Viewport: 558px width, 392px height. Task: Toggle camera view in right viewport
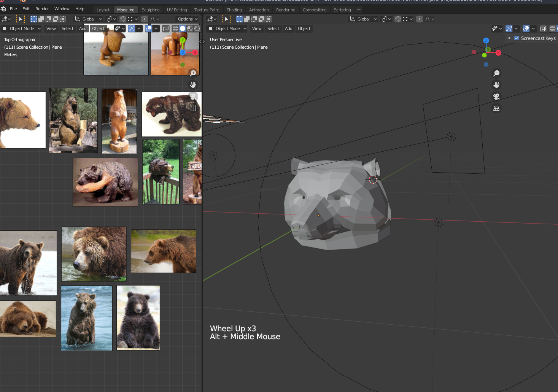pos(496,97)
